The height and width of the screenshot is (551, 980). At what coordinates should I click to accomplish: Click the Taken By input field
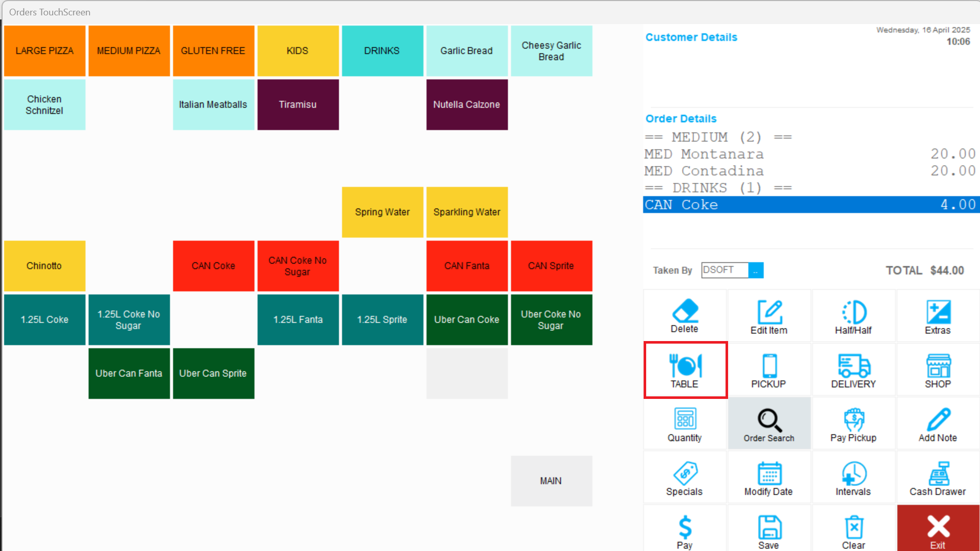pos(725,270)
